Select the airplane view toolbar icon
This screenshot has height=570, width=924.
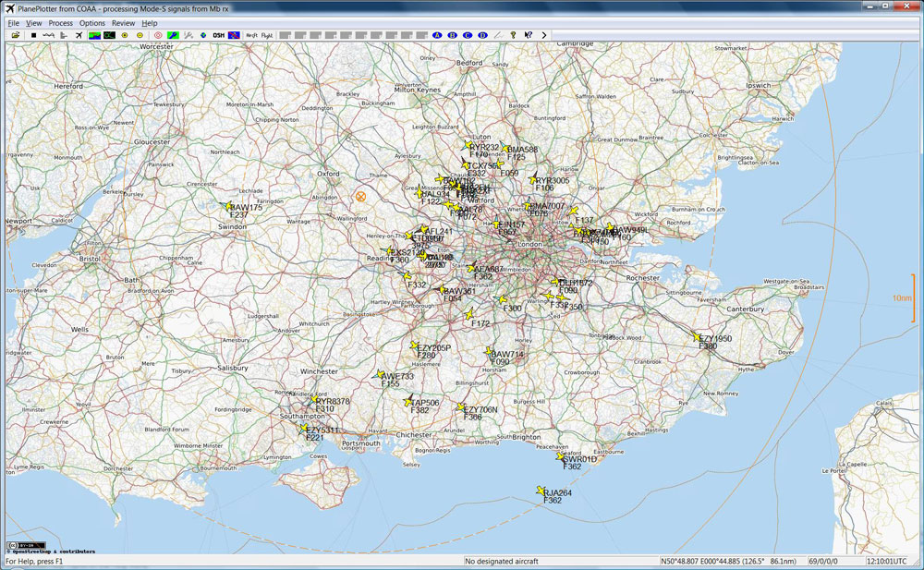[79, 35]
